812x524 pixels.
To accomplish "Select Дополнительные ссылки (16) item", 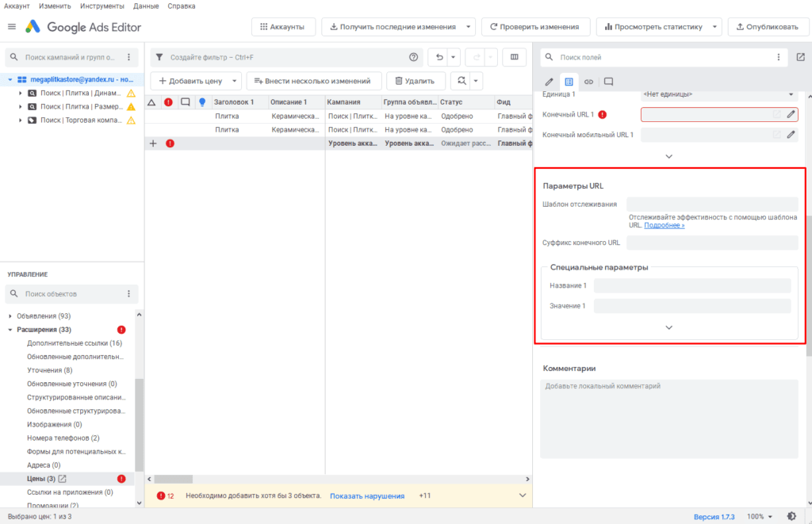I will [x=74, y=343].
